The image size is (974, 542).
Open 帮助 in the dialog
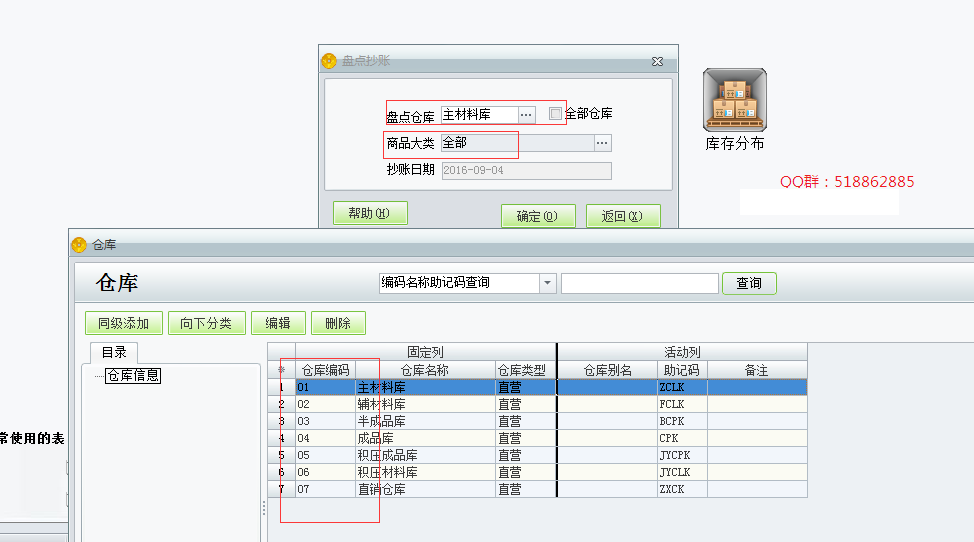pyautogui.click(x=370, y=213)
